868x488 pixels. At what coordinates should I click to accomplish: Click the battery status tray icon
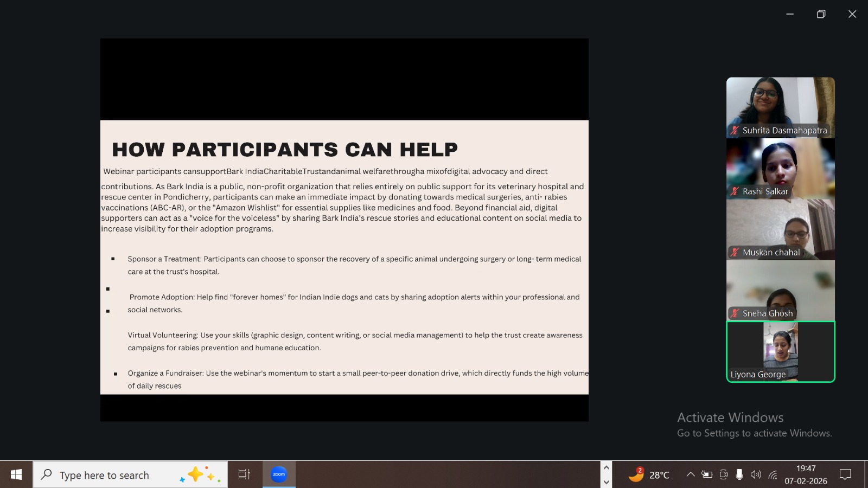[707, 475]
